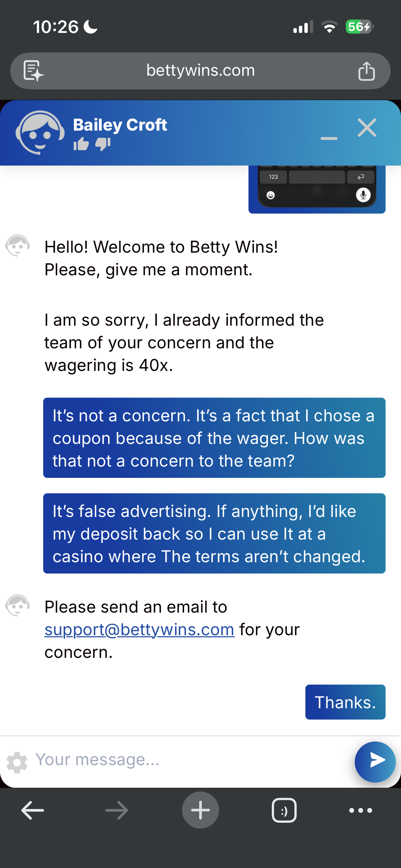
Task: Tap the 'Thanks.' message bubble
Action: (x=345, y=702)
